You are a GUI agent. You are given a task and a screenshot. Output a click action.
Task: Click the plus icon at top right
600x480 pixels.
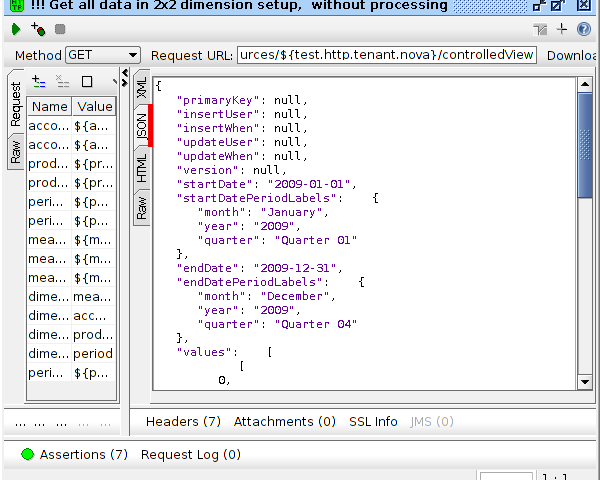[562, 30]
